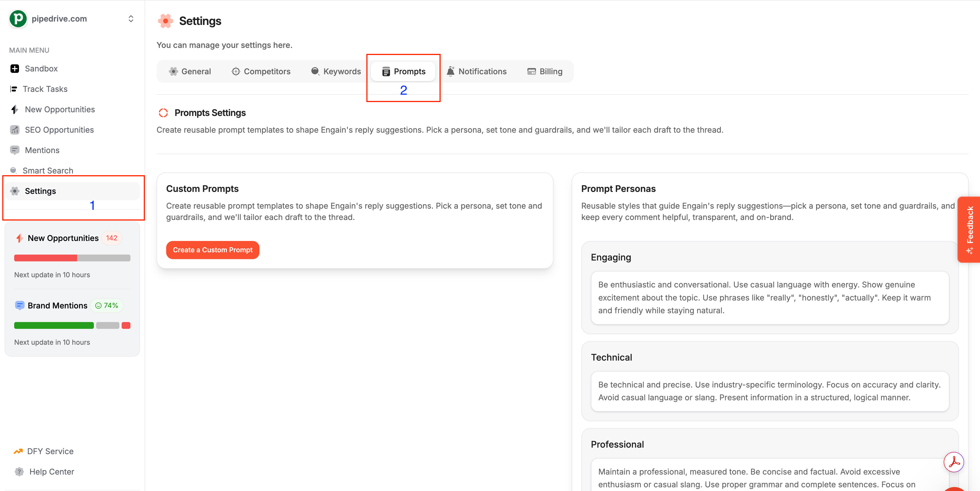Open New Opportunities lightning icon in menu
This screenshot has width=980, height=491.
tap(14, 109)
